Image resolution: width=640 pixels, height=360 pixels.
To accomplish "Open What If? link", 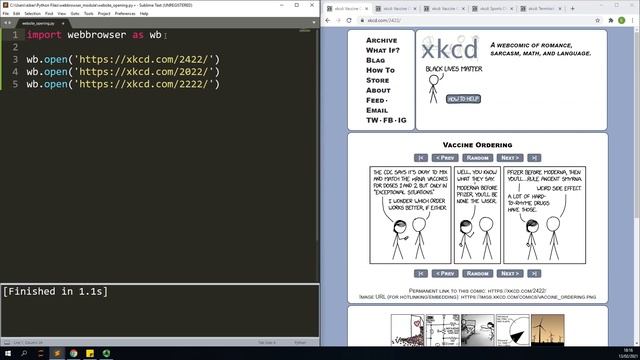I will click(x=383, y=50).
